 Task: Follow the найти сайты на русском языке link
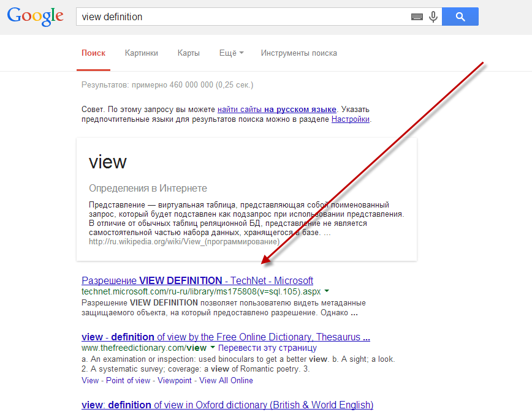pos(276,109)
